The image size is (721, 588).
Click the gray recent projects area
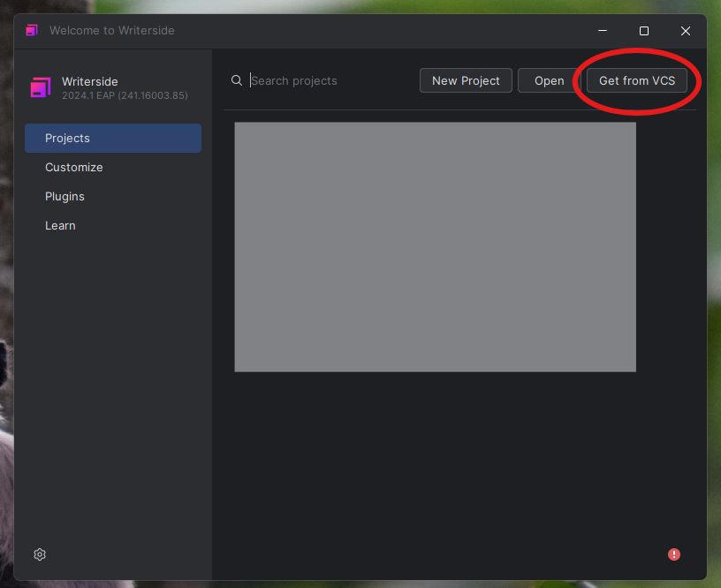pyautogui.click(x=435, y=247)
